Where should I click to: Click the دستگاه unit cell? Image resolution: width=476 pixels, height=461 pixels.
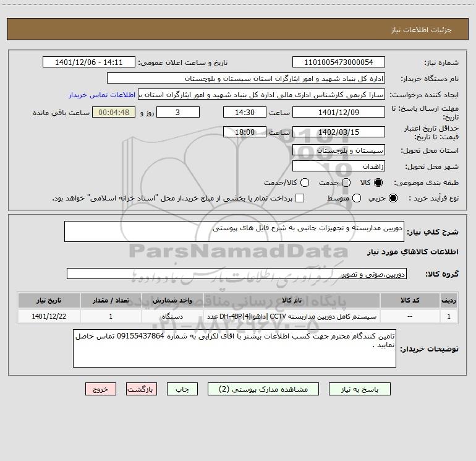[x=172, y=316]
